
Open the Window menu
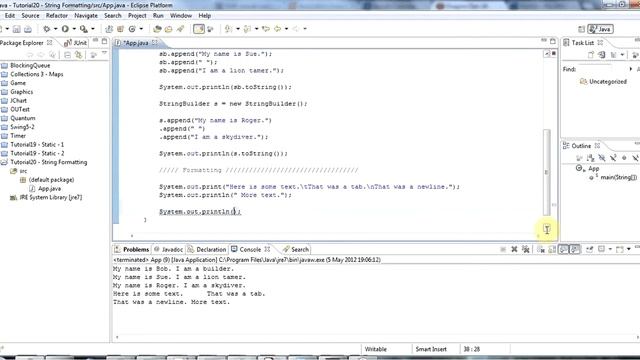181,16
